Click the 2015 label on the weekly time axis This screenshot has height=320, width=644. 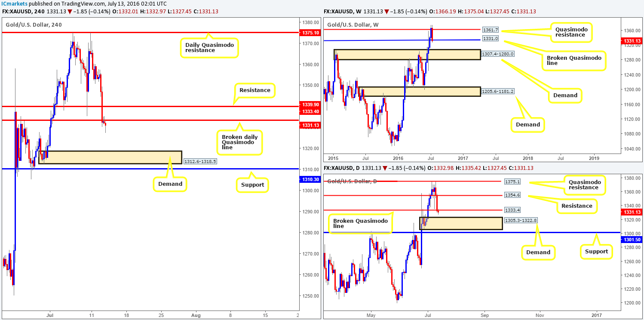333,157
